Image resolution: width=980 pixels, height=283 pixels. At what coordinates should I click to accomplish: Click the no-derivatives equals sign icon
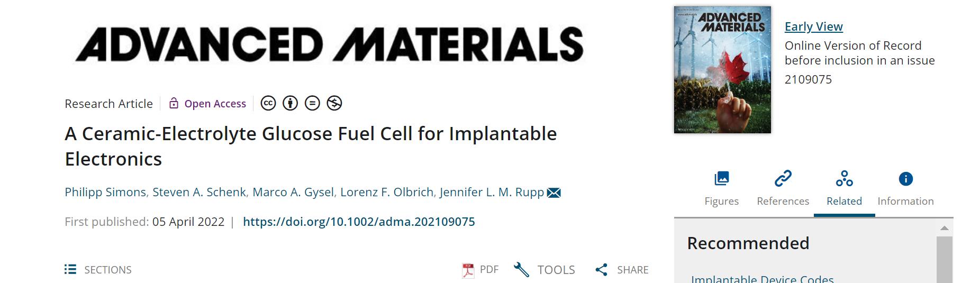(x=312, y=103)
